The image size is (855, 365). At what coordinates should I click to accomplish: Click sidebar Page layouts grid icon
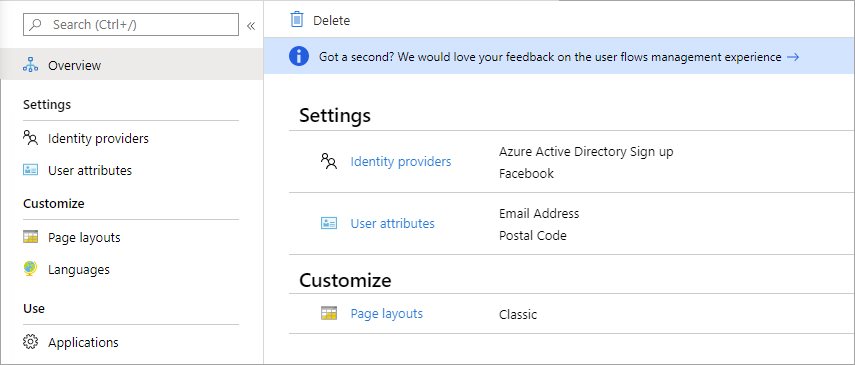pos(31,237)
